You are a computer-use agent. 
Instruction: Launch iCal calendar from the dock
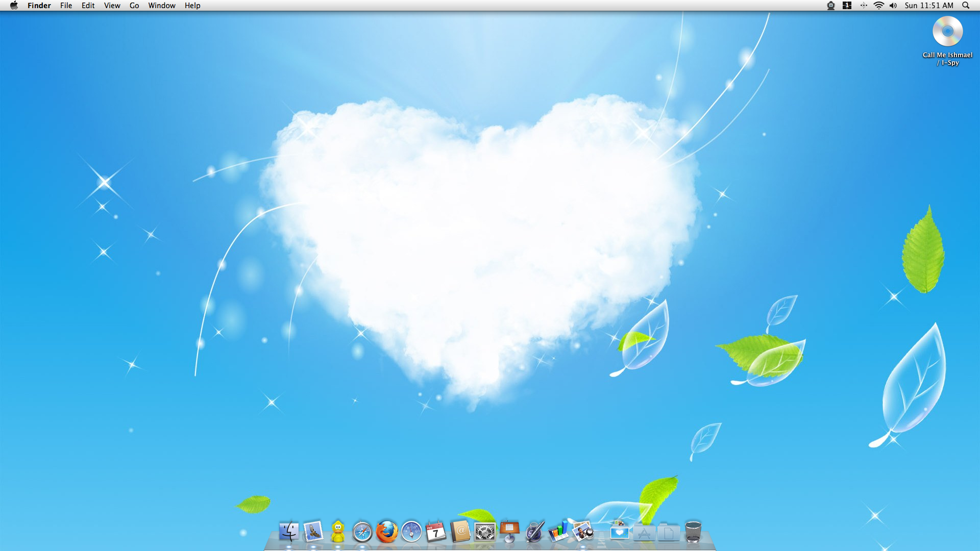pyautogui.click(x=436, y=532)
